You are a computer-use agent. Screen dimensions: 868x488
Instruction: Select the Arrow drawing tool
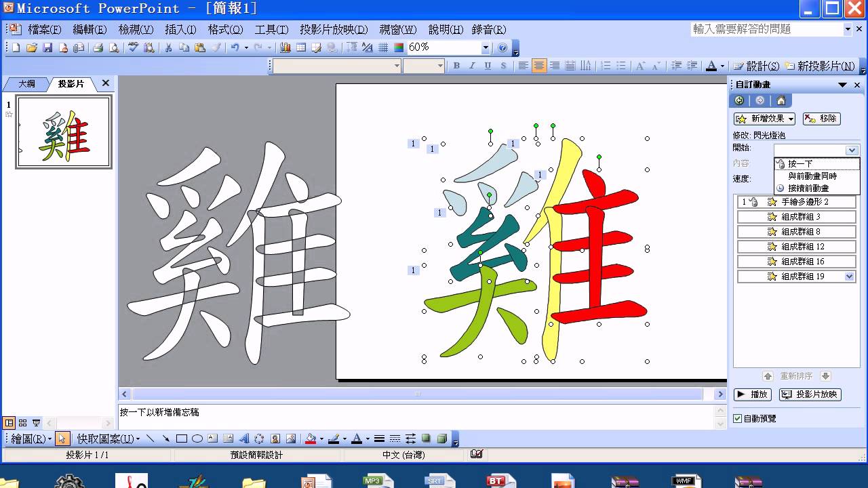[x=166, y=439]
